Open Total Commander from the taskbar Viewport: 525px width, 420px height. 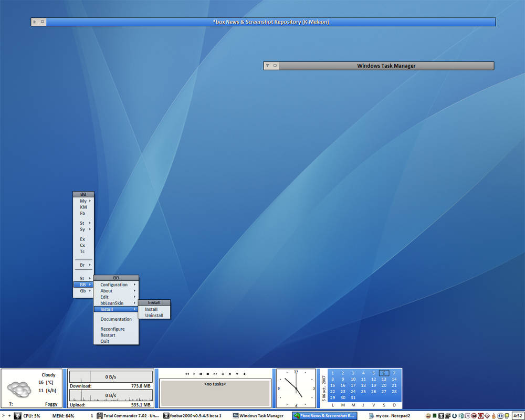click(128, 416)
